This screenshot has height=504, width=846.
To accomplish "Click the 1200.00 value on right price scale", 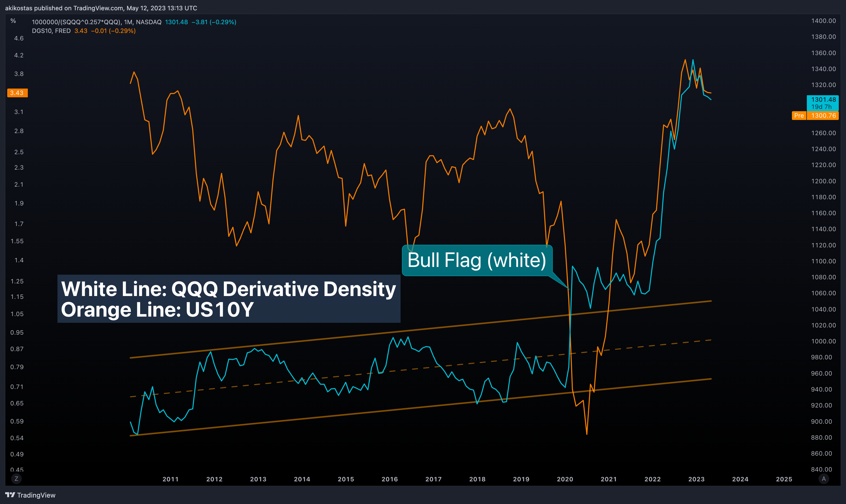I will (824, 181).
